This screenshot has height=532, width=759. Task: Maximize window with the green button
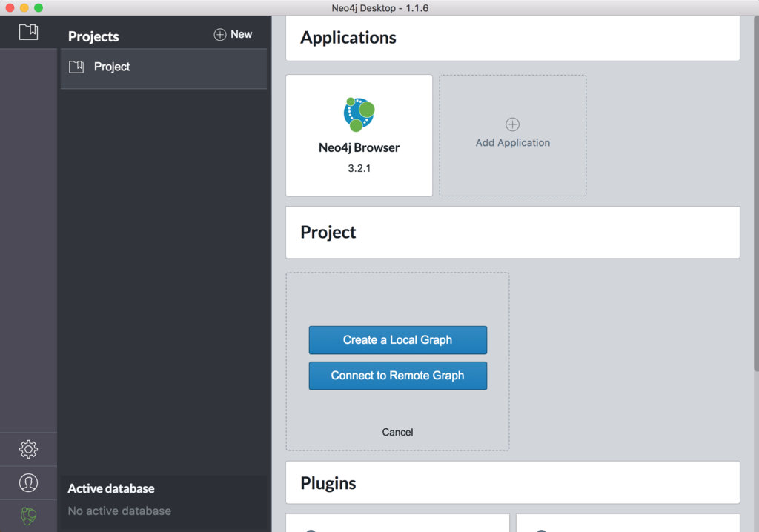(39, 7)
